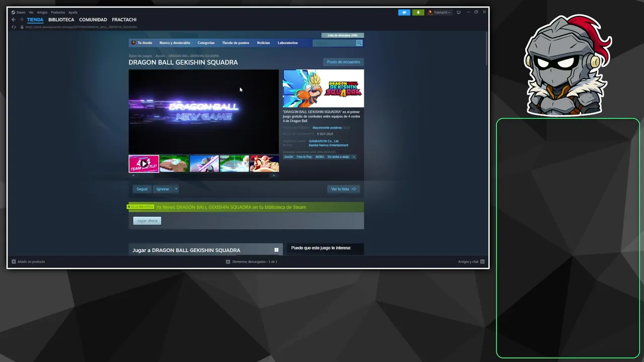This screenshot has height=362, width=644.
Task: Click the Jugar ahora button
Action: click(x=147, y=221)
